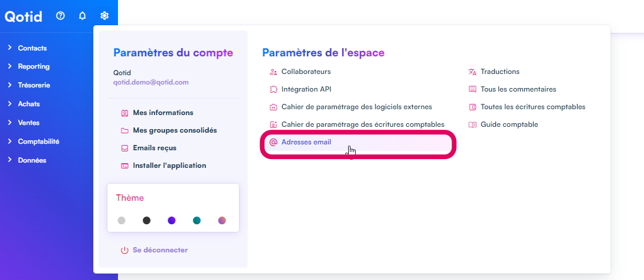Open Toutes les écritures comptables

tap(532, 107)
